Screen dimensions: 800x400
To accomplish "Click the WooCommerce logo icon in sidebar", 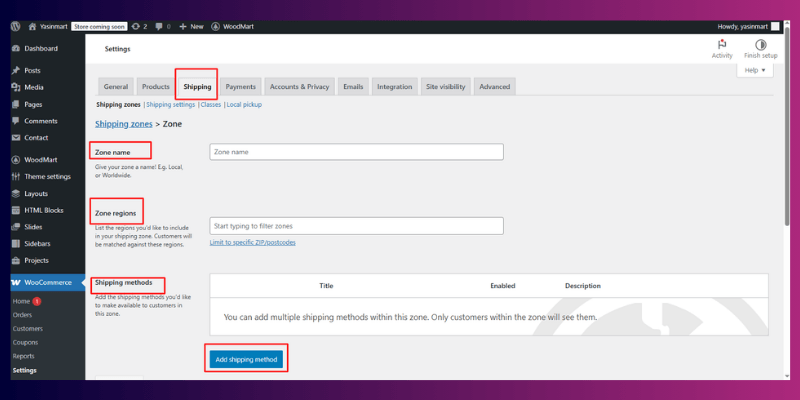I will (x=16, y=282).
